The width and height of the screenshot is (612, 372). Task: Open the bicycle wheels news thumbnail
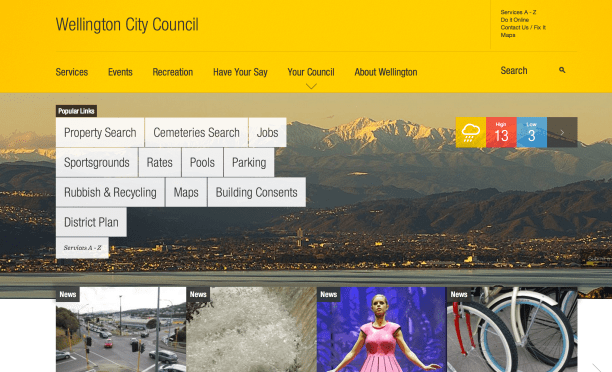click(512, 330)
